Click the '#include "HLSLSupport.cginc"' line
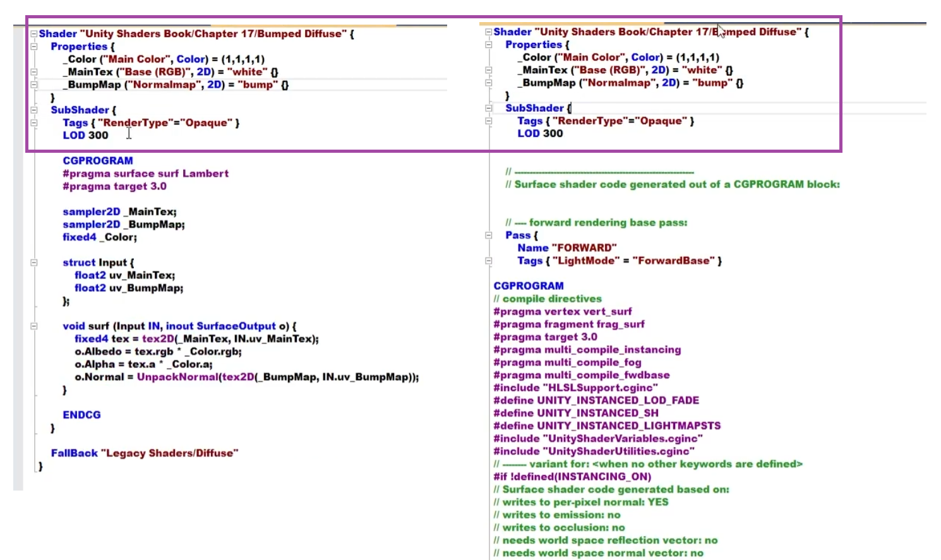 [x=575, y=388]
